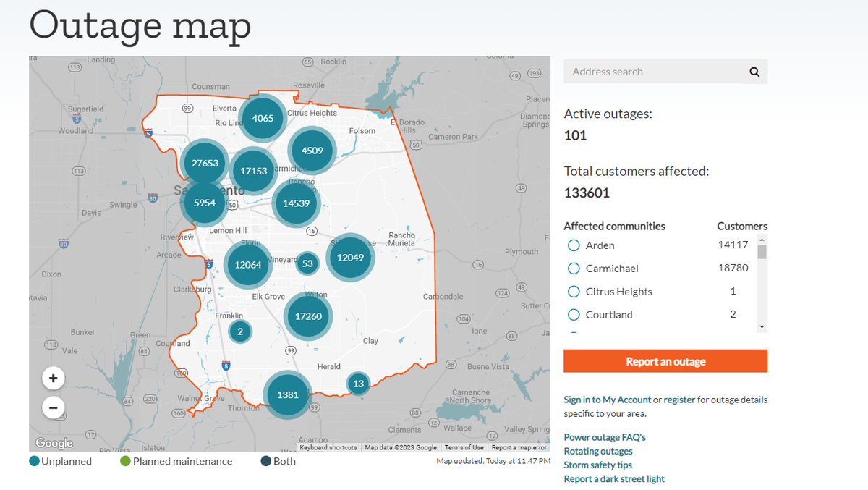Select the Arden community radio button
Viewport: 868px width, 490px height.
click(x=574, y=245)
